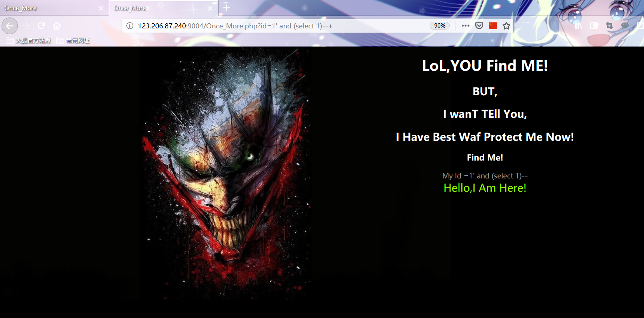This screenshot has width=644, height=318.
Task: Close the first Once_More tab
Action: pyautogui.click(x=101, y=8)
